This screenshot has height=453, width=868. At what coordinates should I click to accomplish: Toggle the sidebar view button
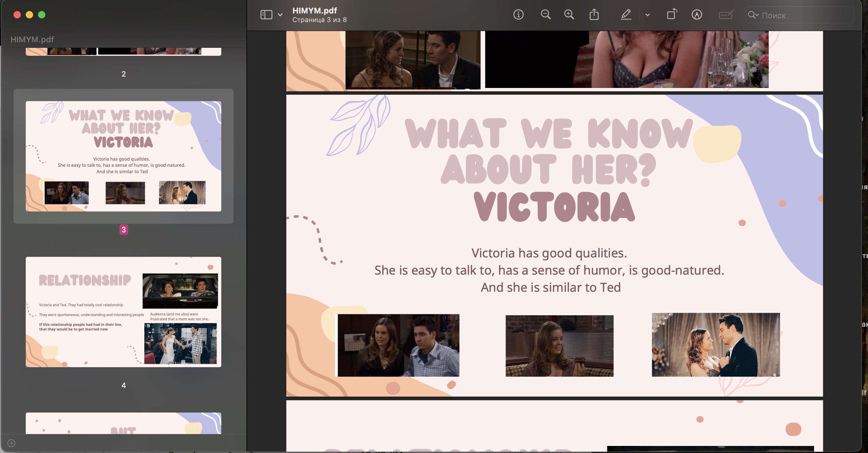(x=266, y=14)
